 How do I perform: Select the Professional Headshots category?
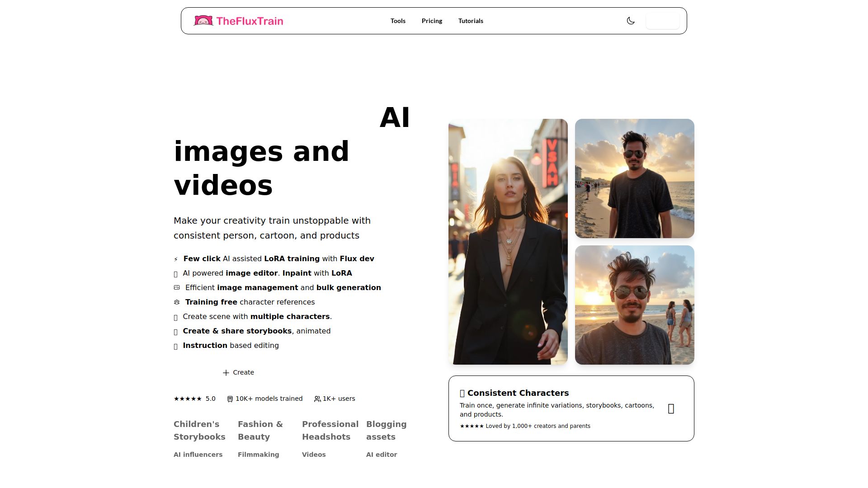point(330,430)
